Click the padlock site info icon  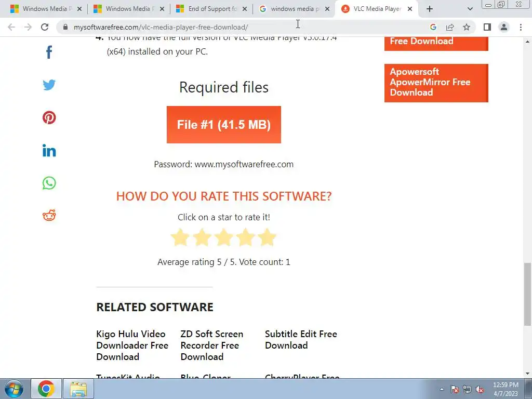65,27
